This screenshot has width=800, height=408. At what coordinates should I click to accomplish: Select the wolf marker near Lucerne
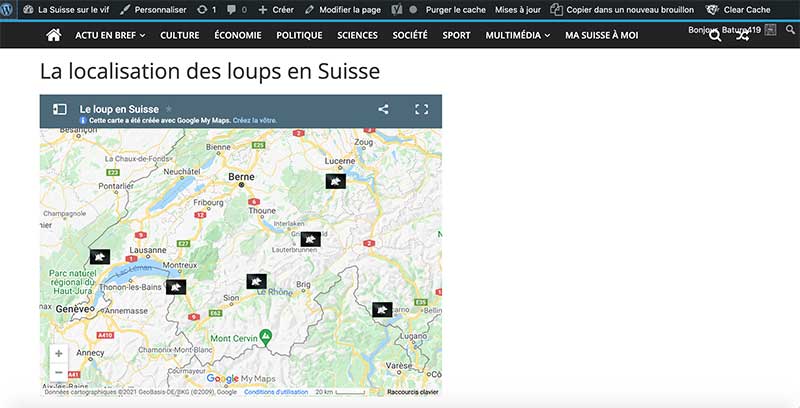[336, 181]
